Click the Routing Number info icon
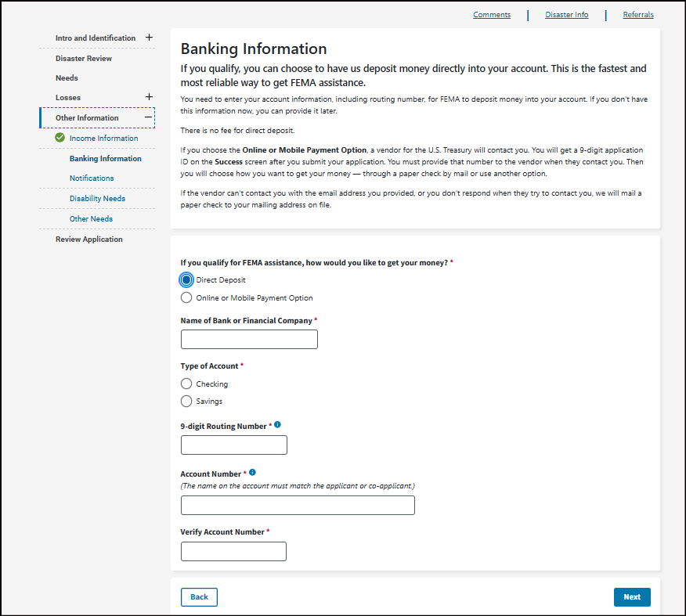This screenshot has width=686, height=616. click(278, 425)
